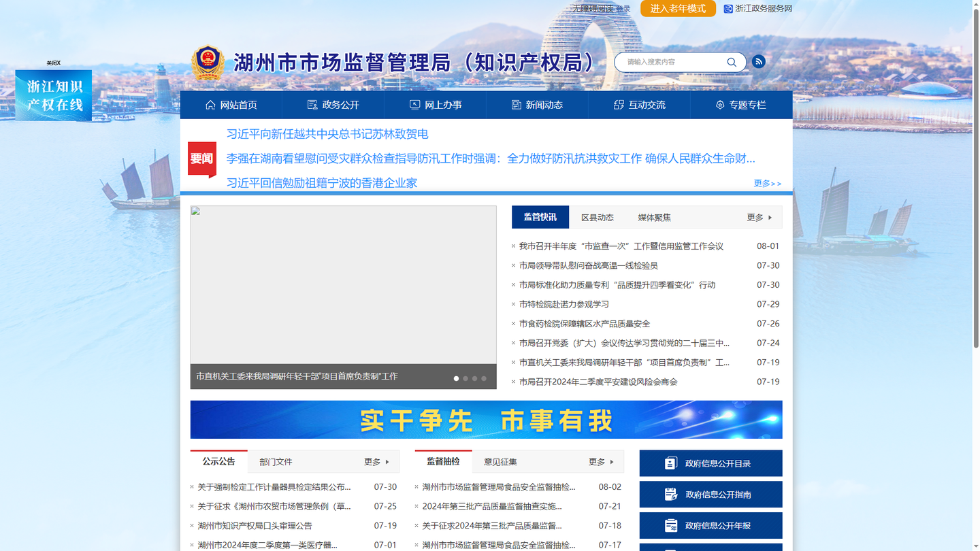Switch to the 公示公告 tab
The height and width of the screenshot is (551, 980).
coord(218,461)
